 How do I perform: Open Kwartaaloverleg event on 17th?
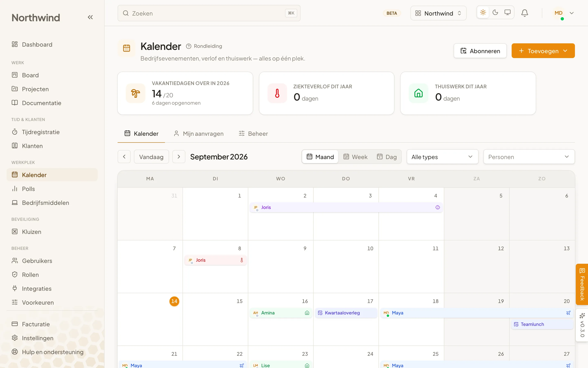[346, 313]
